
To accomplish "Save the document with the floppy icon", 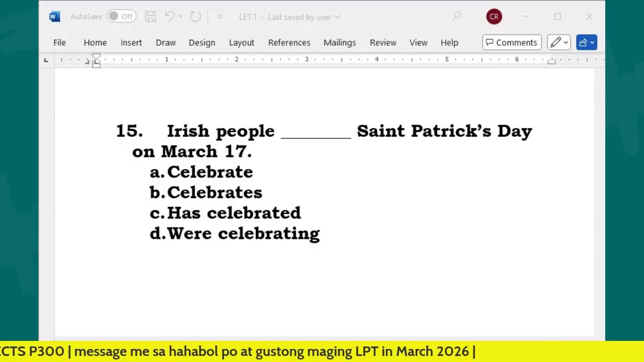I will (x=150, y=17).
